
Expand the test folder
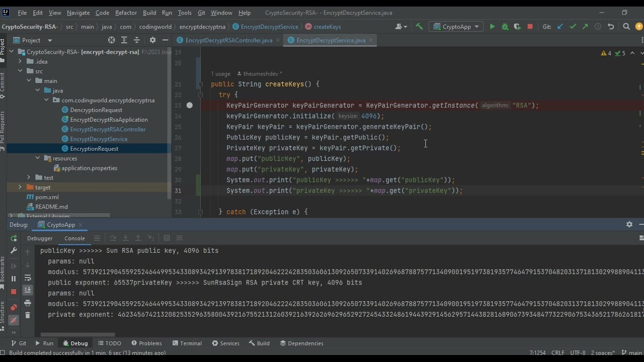tap(29, 177)
